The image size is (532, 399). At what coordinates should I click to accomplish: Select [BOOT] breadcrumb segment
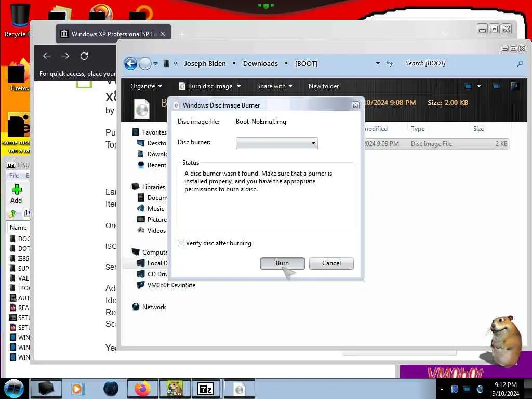tap(306, 63)
